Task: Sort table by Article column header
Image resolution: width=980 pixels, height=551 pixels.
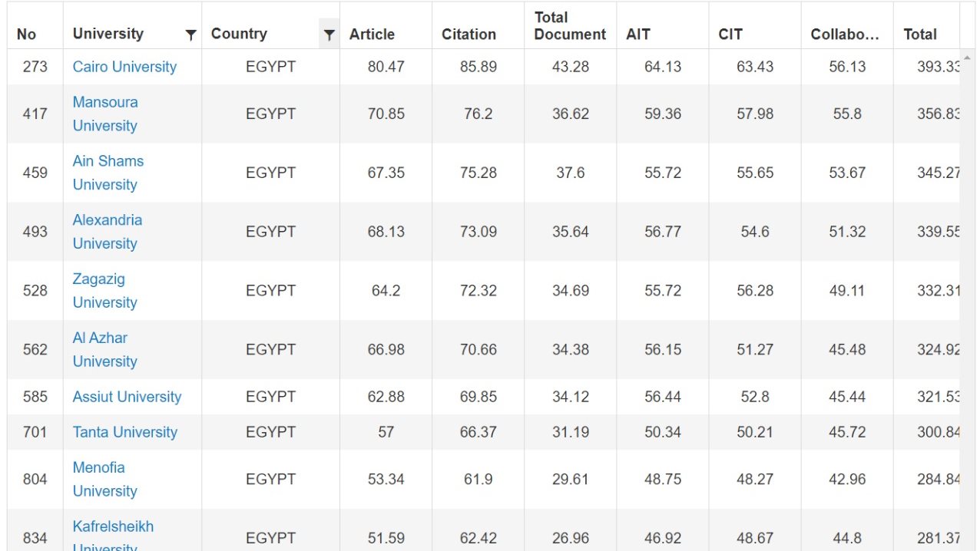Action: click(x=372, y=35)
